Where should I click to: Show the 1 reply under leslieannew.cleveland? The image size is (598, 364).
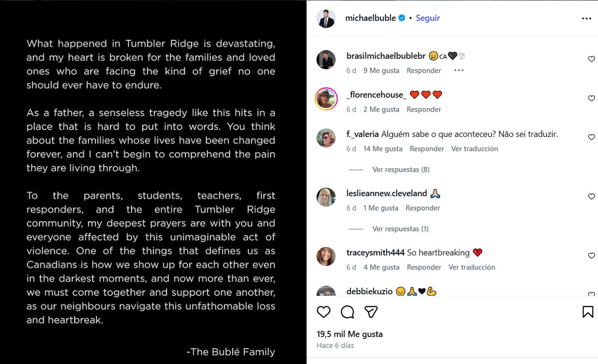coord(400,229)
